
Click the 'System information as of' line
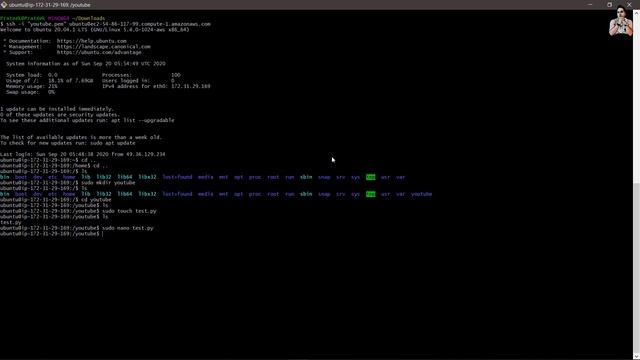click(x=86, y=64)
